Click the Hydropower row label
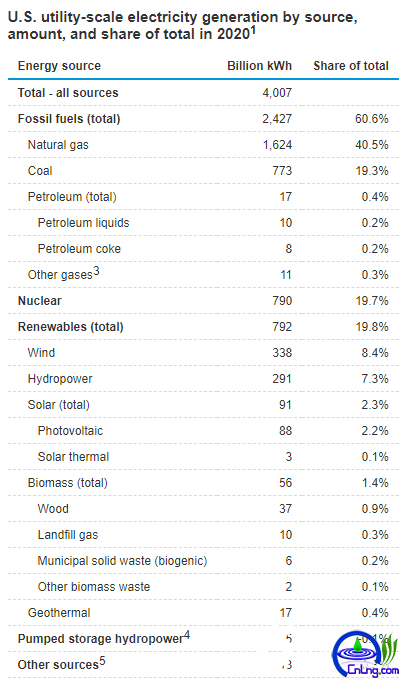 point(60,379)
